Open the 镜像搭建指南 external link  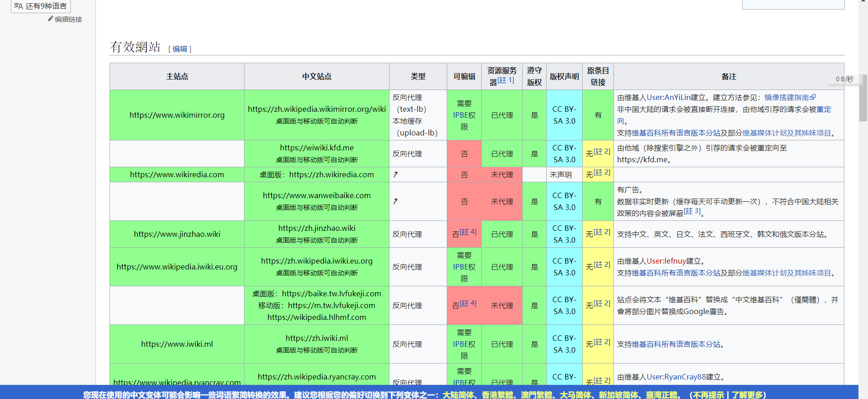(790, 97)
